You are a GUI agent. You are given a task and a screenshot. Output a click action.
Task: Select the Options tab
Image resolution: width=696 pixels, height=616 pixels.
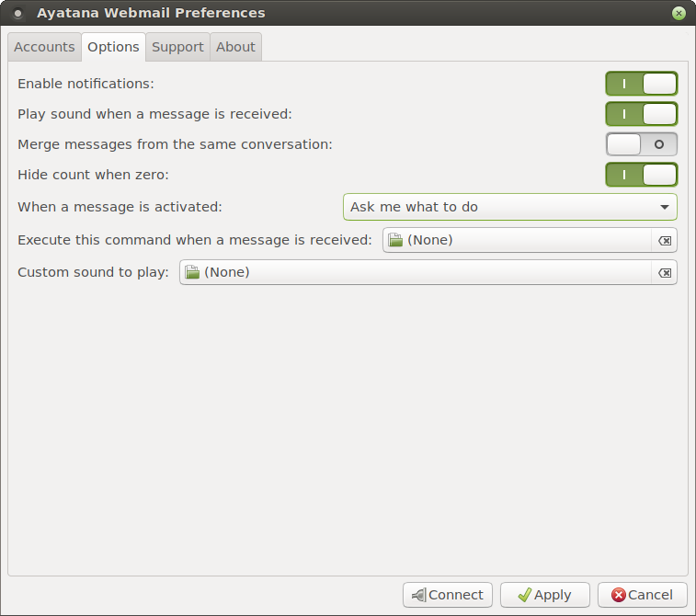(x=113, y=47)
